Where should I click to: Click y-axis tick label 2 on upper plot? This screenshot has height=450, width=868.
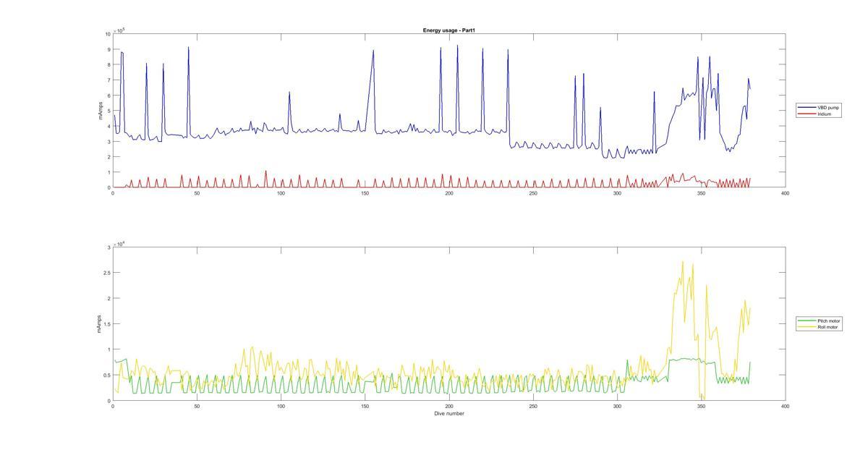click(109, 157)
